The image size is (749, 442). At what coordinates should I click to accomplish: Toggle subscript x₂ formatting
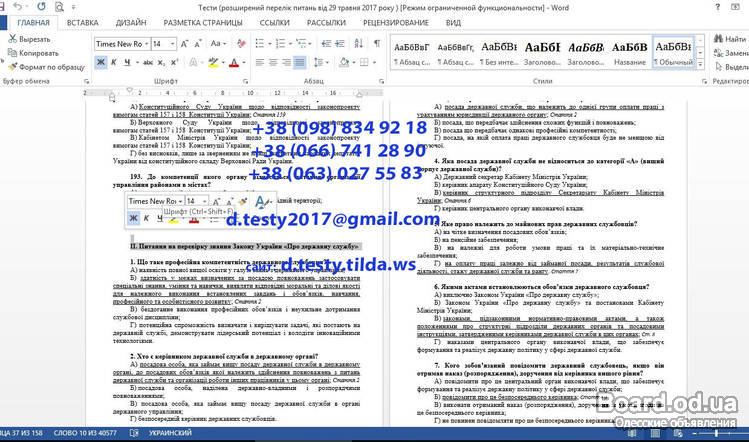point(161,62)
